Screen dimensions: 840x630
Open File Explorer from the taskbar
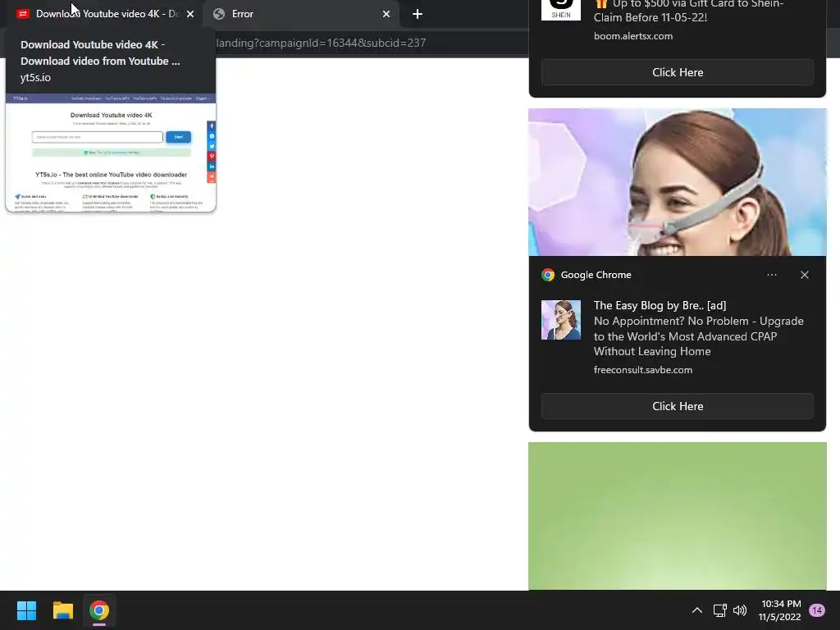62,610
